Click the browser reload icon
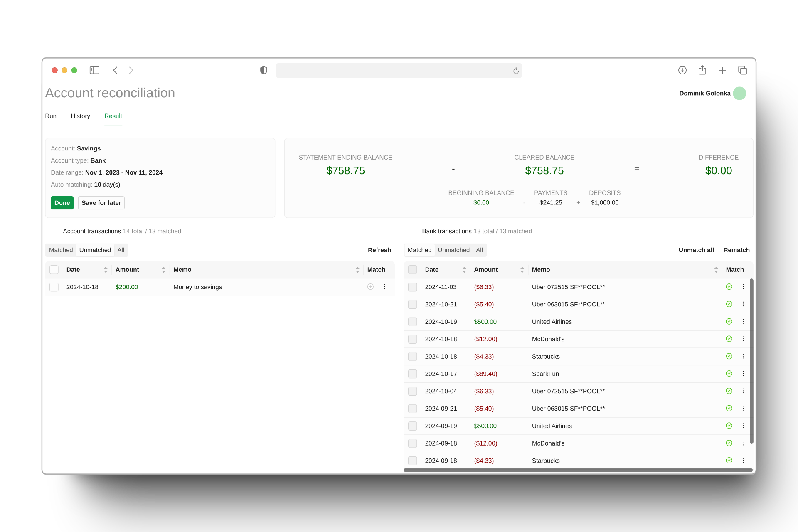 coord(516,71)
